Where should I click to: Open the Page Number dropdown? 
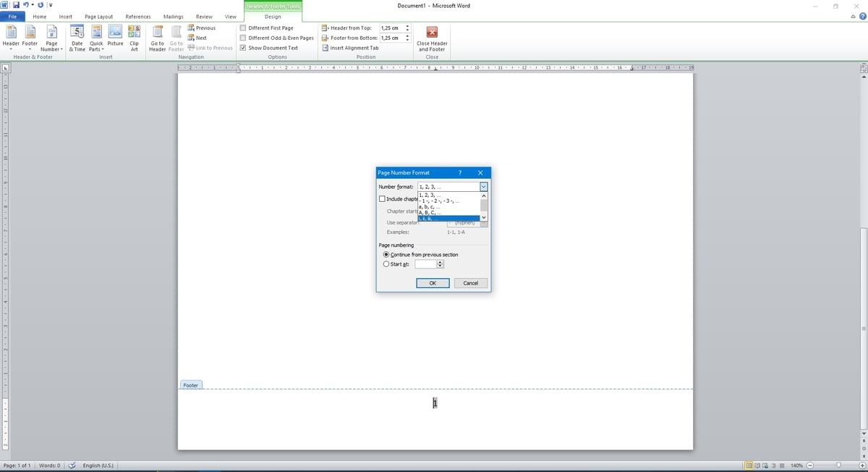[51, 43]
